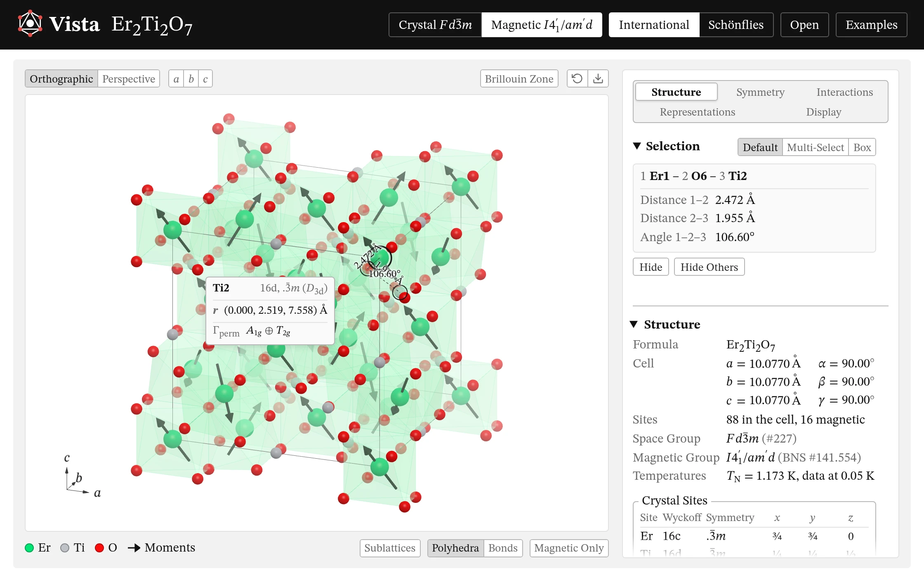Screen dimensions: 924x578
Task: Click the Examples button
Action: (x=871, y=25)
